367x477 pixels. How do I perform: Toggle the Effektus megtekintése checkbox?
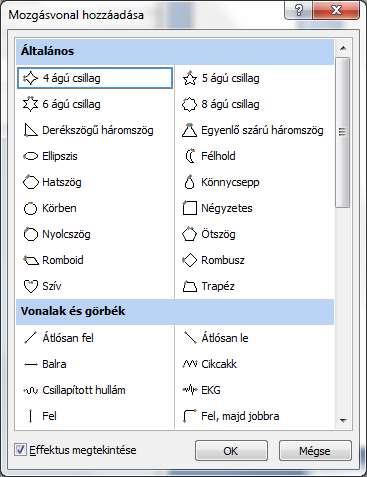pyautogui.click(x=20, y=450)
